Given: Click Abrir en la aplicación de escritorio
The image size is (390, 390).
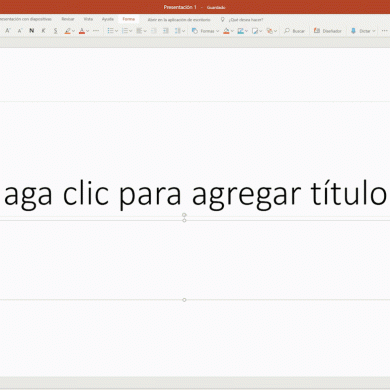Looking at the screenshot, I should pyautogui.click(x=179, y=20).
